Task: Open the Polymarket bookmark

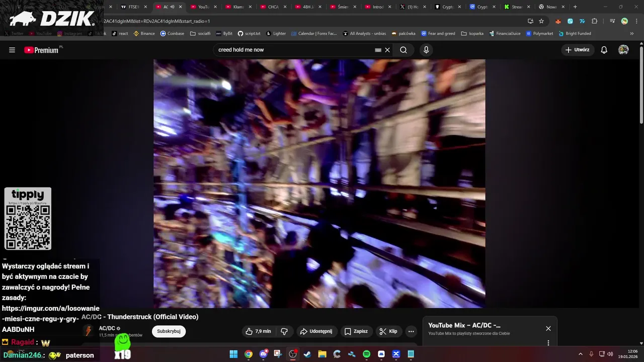Action: pos(539,34)
